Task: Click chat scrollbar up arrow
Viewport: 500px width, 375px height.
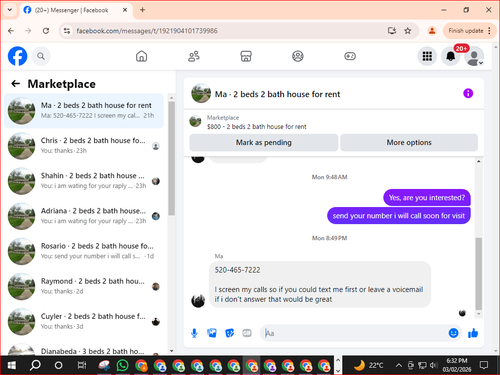Action: (479, 162)
